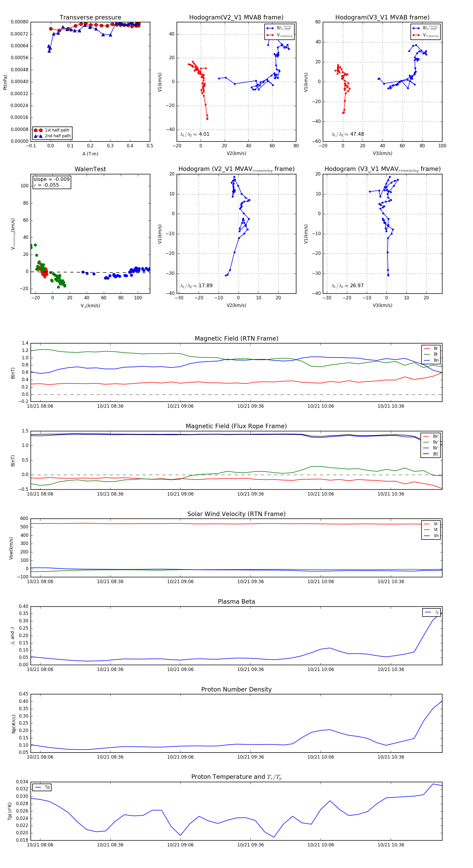Screen dimensions: 473x868
Task: Click the 'V_A(km/s)' axis label in WalenTest
Action: click(x=90, y=306)
